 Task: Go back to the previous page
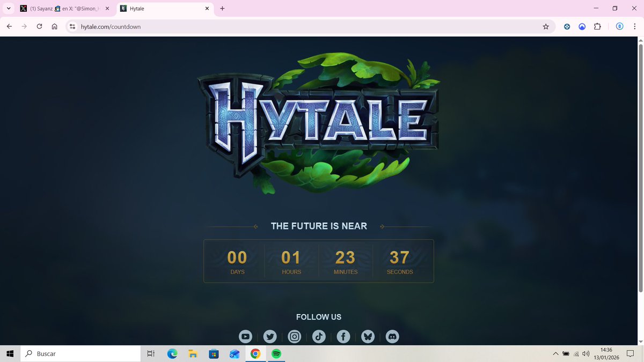[9, 26]
